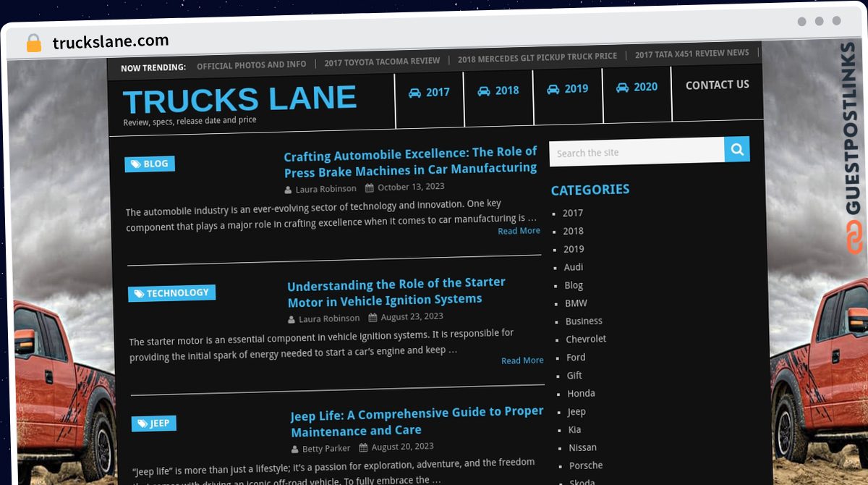
Task: Open the 2017 menu item
Action: tap(429, 93)
